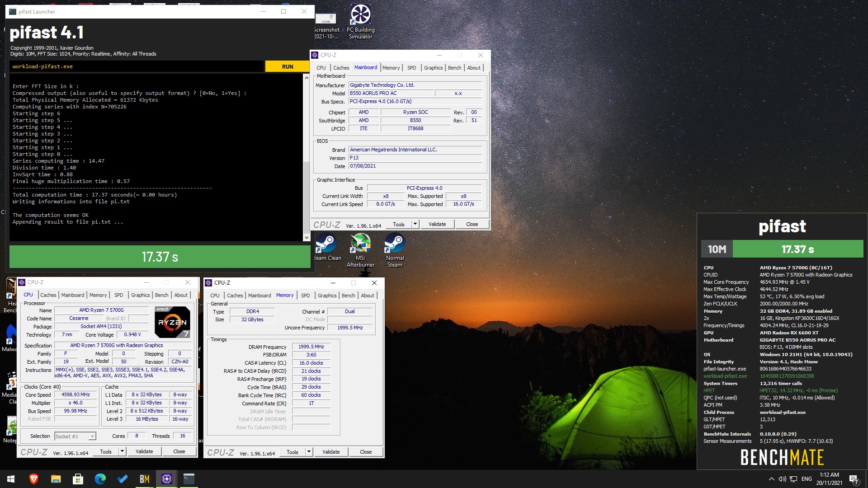Open About tab in Mainboard CPU-Z window

click(x=474, y=68)
